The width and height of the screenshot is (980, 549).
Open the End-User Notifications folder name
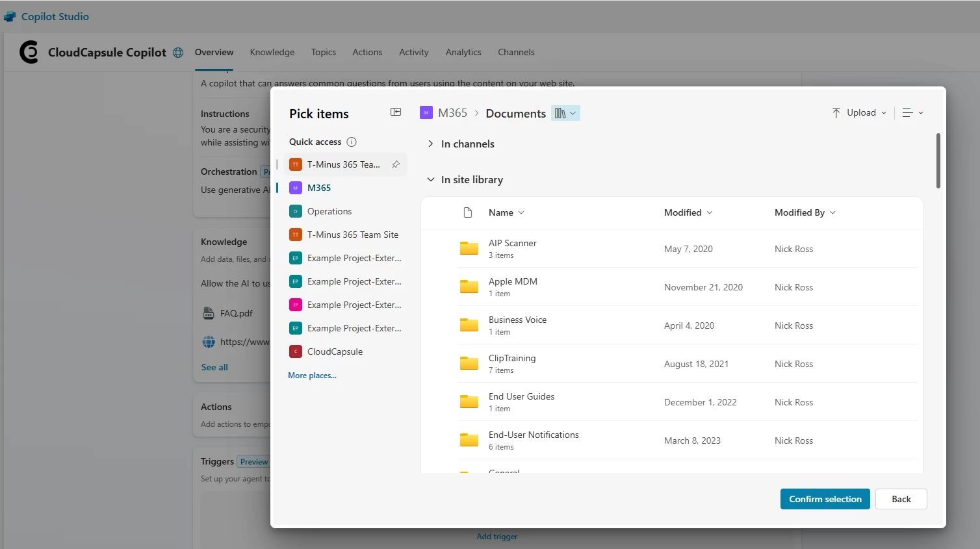pyautogui.click(x=534, y=435)
